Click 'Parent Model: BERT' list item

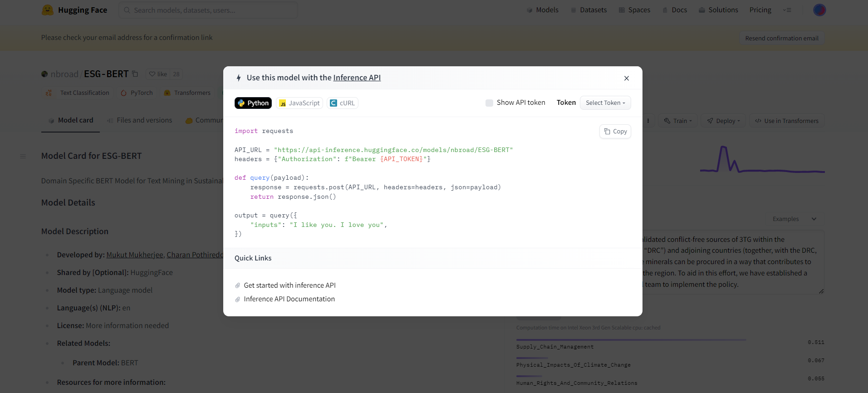[x=105, y=363]
